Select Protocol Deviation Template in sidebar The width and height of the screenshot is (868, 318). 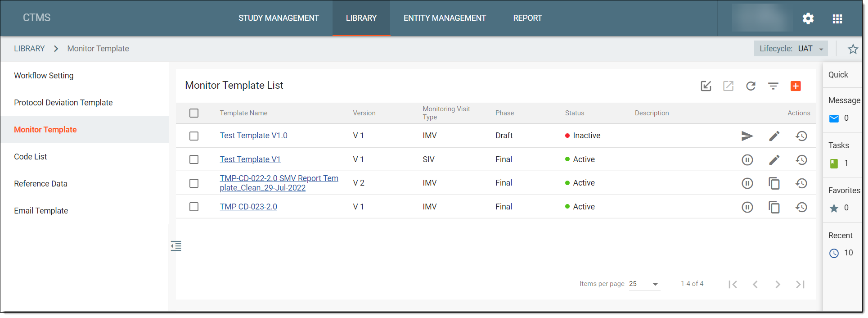pyautogui.click(x=85, y=103)
